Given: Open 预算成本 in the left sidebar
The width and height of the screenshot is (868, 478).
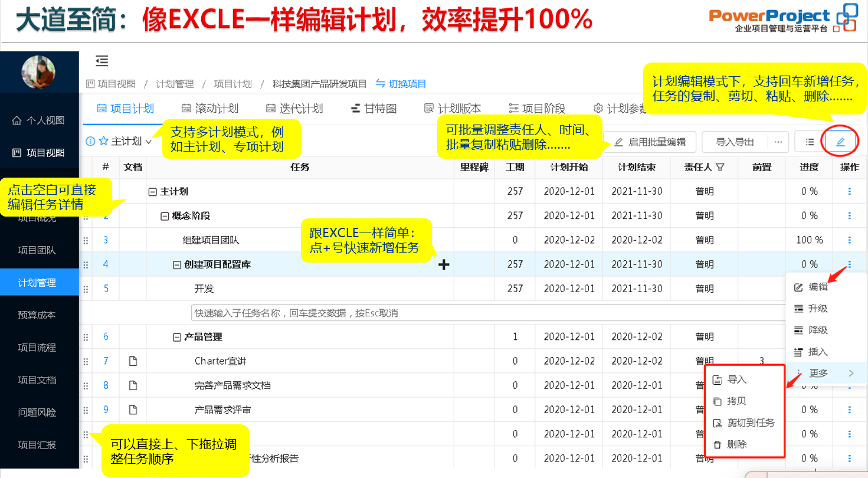Looking at the screenshot, I should [37, 315].
